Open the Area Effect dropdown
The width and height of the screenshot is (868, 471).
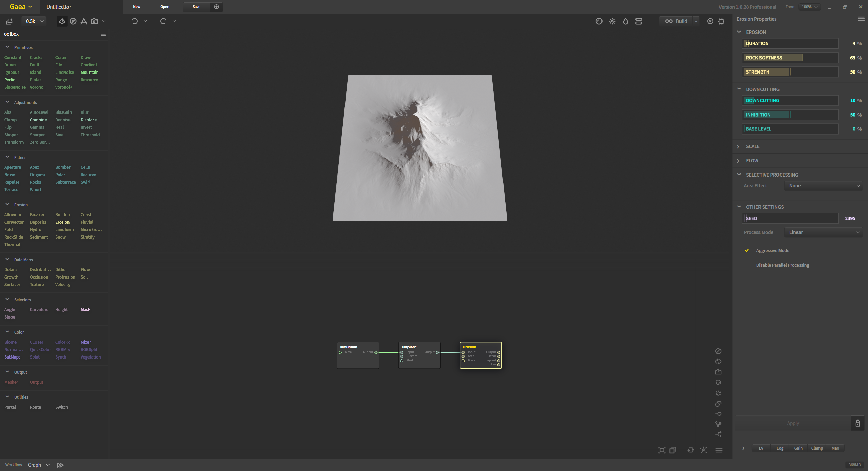(824, 186)
